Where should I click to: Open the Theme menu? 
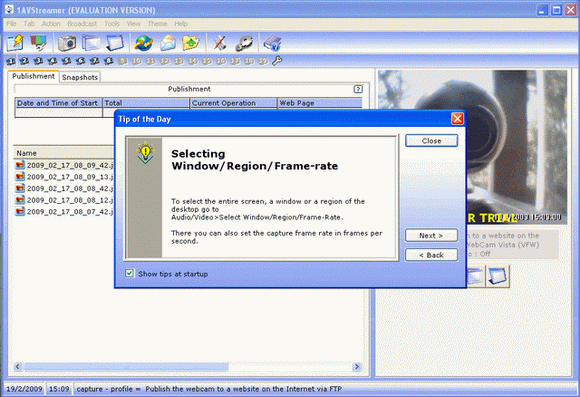click(157, 24)
